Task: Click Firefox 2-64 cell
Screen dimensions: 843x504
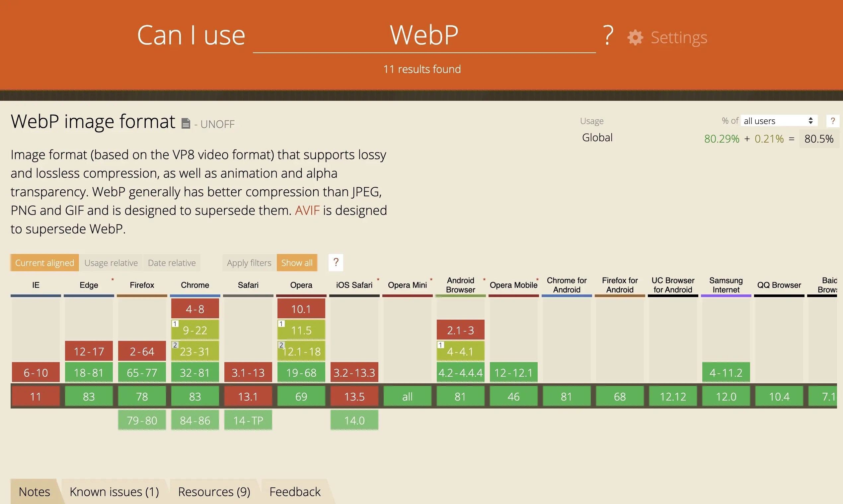Action: (x=142, y=351)
